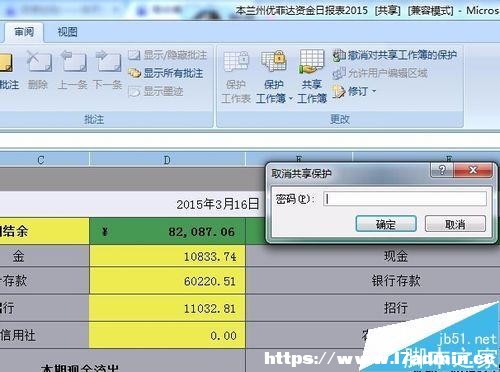Toggle Show All Comments (显示所有批注)

point(166,73)
